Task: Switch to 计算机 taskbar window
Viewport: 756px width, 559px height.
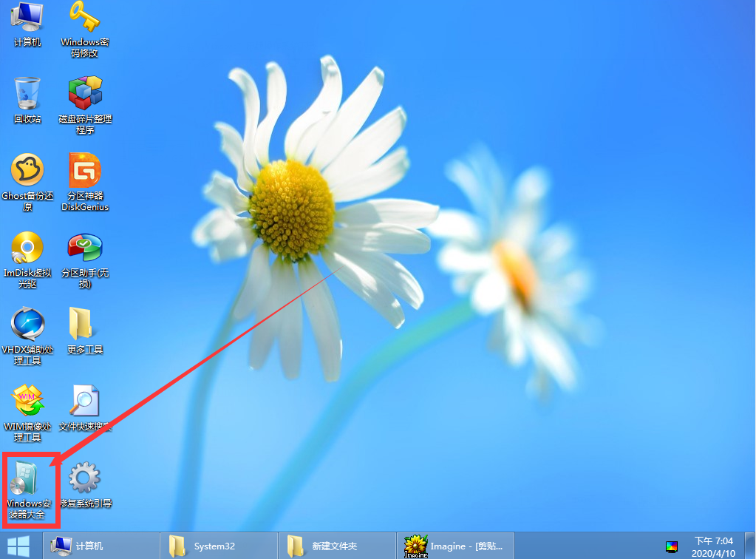Action: [101, 546]
